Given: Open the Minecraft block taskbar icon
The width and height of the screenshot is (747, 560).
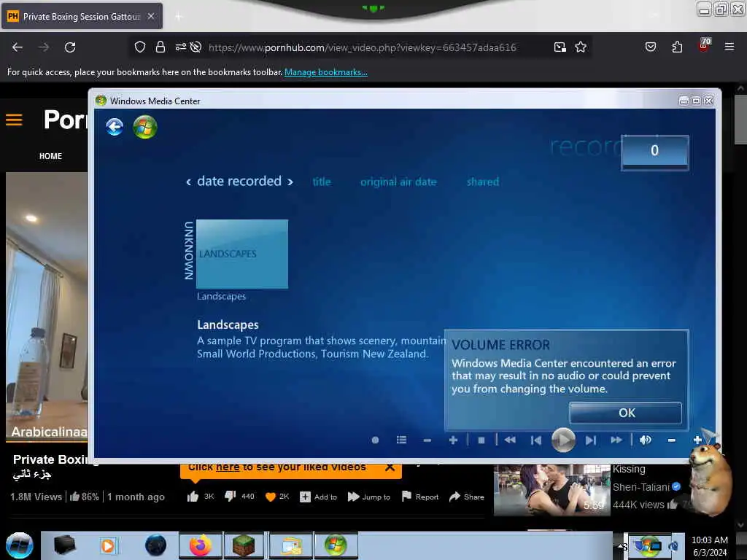Looking at the screenshot, I should [x=244, y=545].
